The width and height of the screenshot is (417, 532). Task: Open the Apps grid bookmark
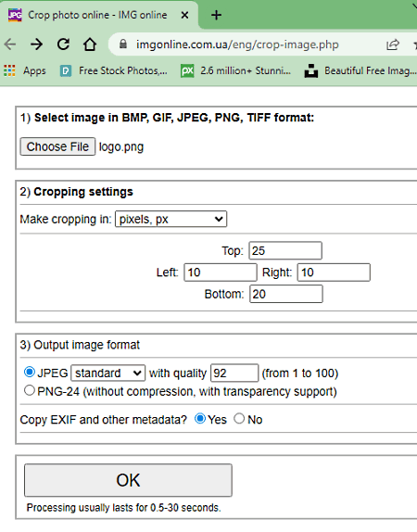(x=25, y=71)
